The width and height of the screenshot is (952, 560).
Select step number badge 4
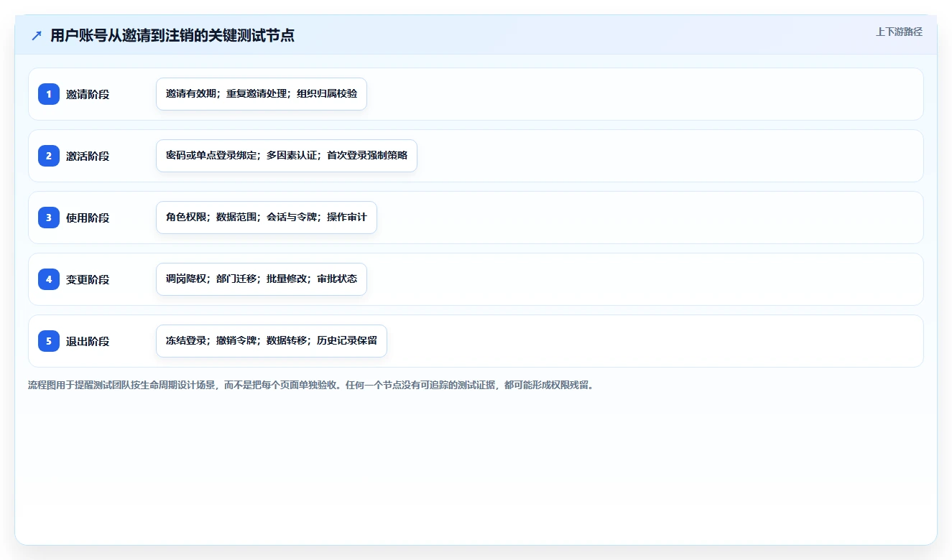click(49, 279)
